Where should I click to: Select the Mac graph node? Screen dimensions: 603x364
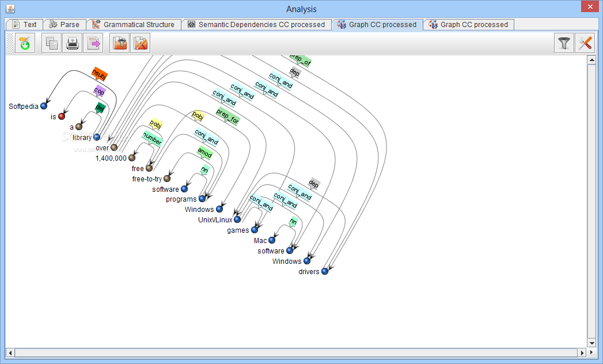tap(272, 240)
